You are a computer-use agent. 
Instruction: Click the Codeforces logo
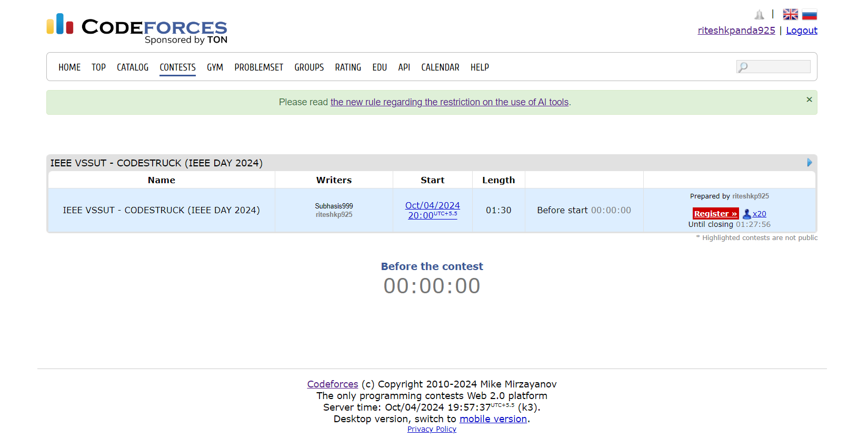136,27
